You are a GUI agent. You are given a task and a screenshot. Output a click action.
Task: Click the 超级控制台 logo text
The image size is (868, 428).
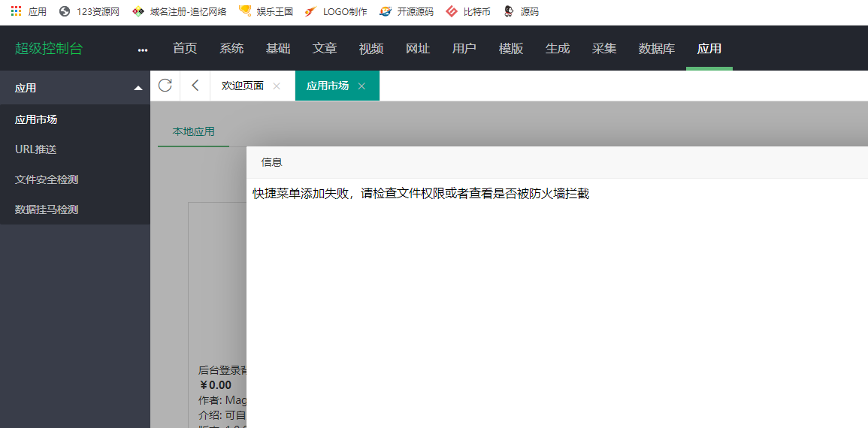(x=49, y=49)
